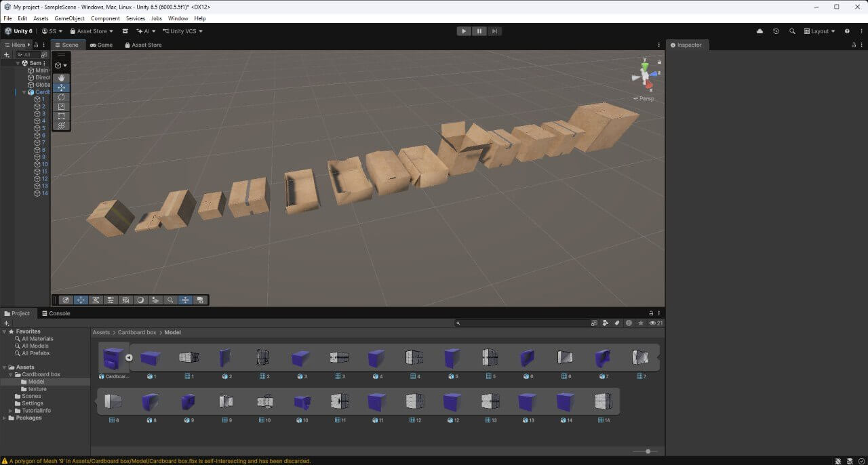This screenshot has height=465, width=868.
Task: Toggle the Project panel lock icon
Action: click(x=651, y=313)
